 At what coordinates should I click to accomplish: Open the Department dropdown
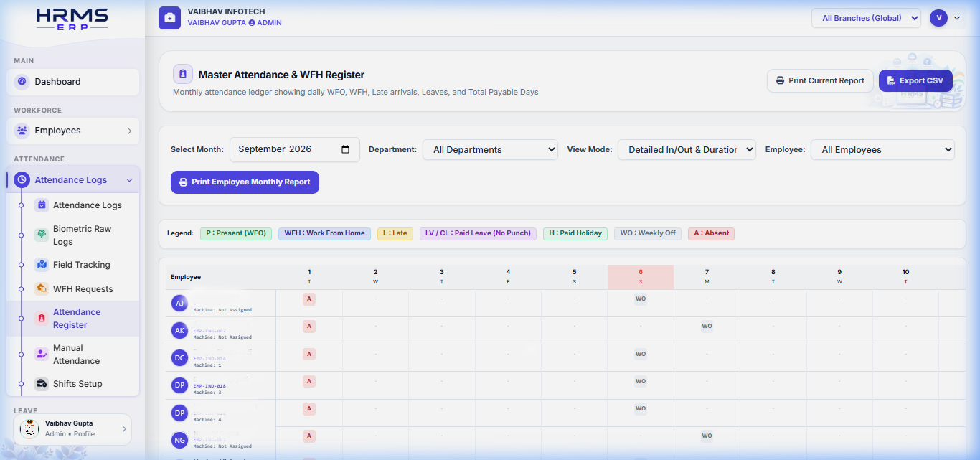pos(490,149)
